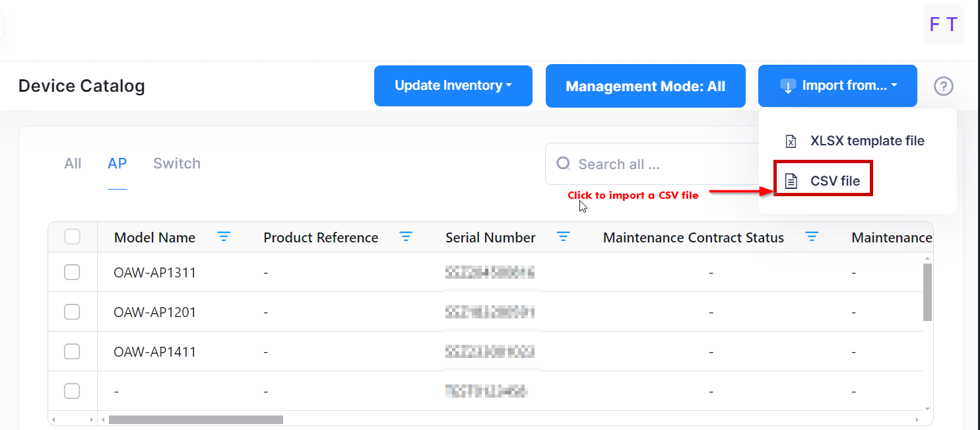Switch to the Switch tab
Screen dimensions: 980x430
pyautogui.click(x=176, y=164)
